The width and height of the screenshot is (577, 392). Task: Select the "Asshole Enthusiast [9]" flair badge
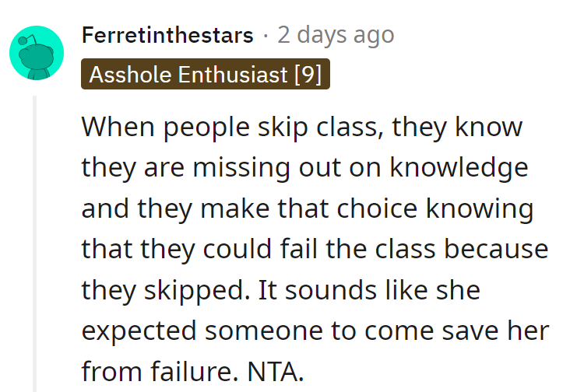tap(205, 75)
